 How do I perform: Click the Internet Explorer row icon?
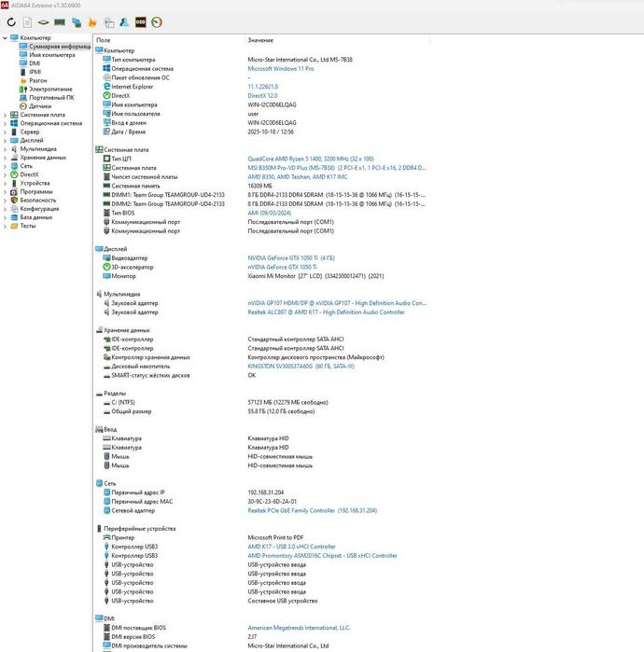click(106, 87)
